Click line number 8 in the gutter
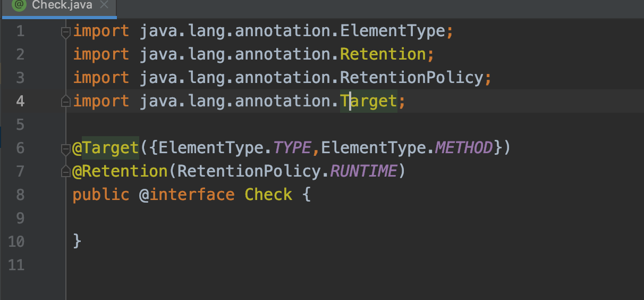Screen dimensions: 644x300 click(20, 195)
